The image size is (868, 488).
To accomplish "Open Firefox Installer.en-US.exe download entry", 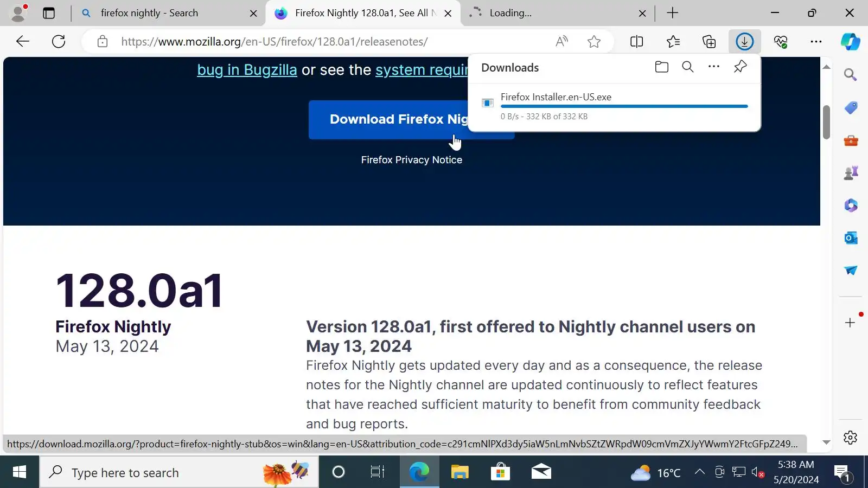I will pyautogui.click(x=614, y=107).
